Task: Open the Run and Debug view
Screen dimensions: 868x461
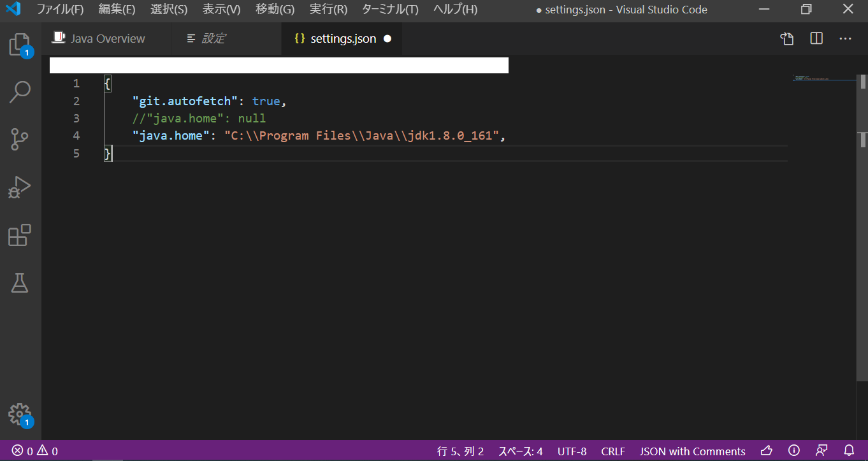Action: coord(20,187)
